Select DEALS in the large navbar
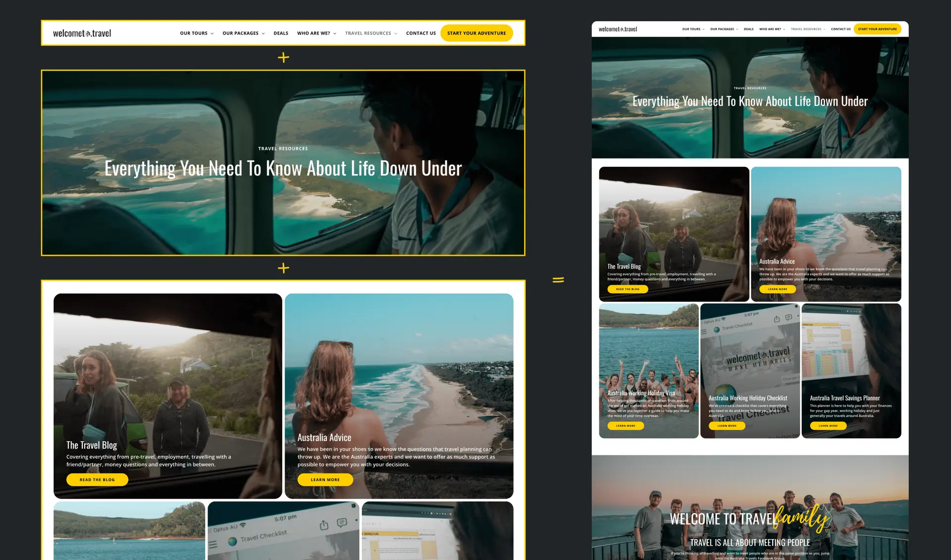Screen dimensions: 951x560 (281, 33)
